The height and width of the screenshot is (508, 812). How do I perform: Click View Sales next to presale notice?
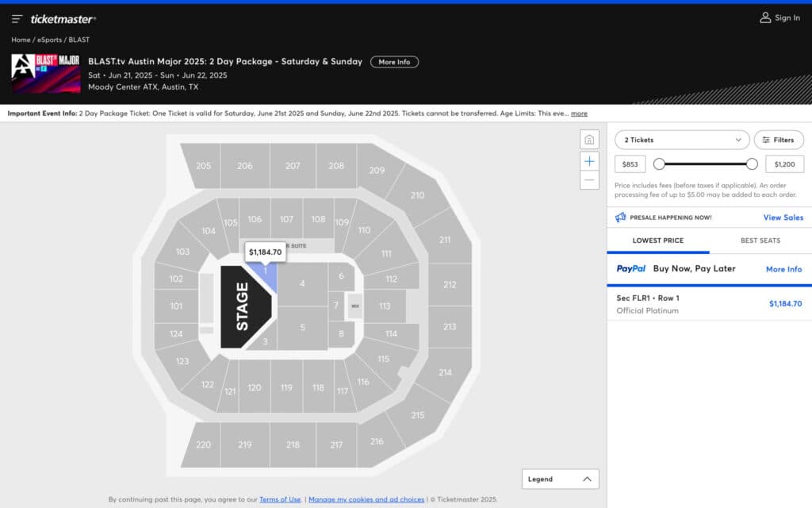point(783,217)
